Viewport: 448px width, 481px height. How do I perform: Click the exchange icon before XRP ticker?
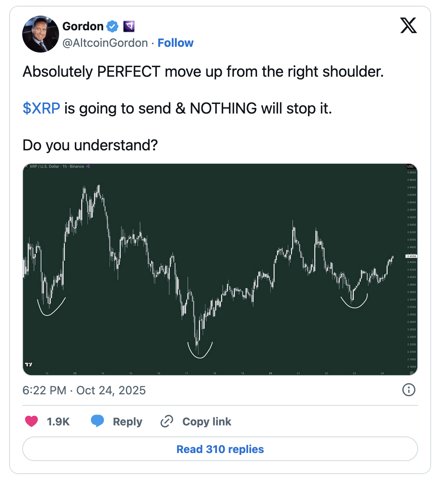(27, 166)
